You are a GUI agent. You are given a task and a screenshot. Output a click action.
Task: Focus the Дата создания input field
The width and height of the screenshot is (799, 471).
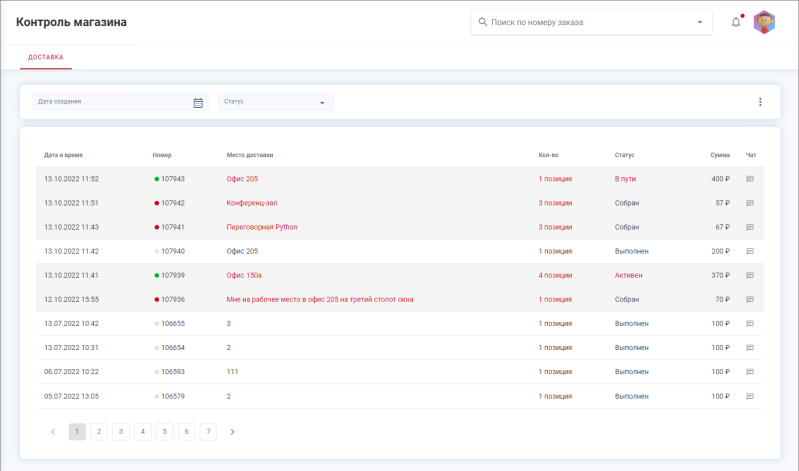(110, 102)
